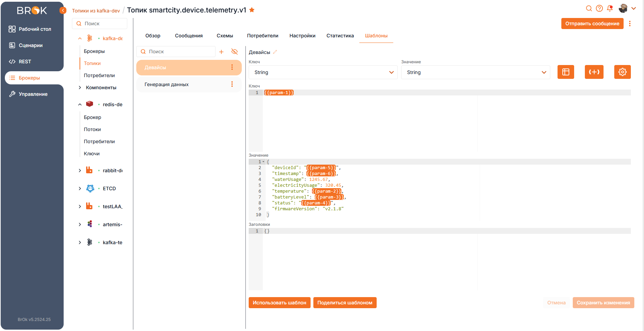Open the Статистика tab
The width and height of the screenshot is (644, 331).
(340, 36)
